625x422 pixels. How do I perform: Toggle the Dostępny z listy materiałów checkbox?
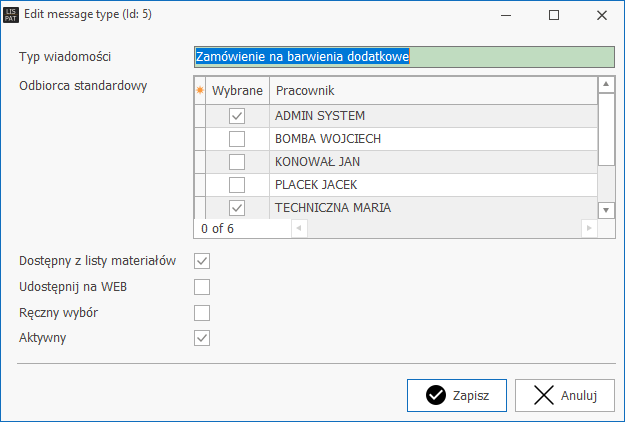coord(202,261)
